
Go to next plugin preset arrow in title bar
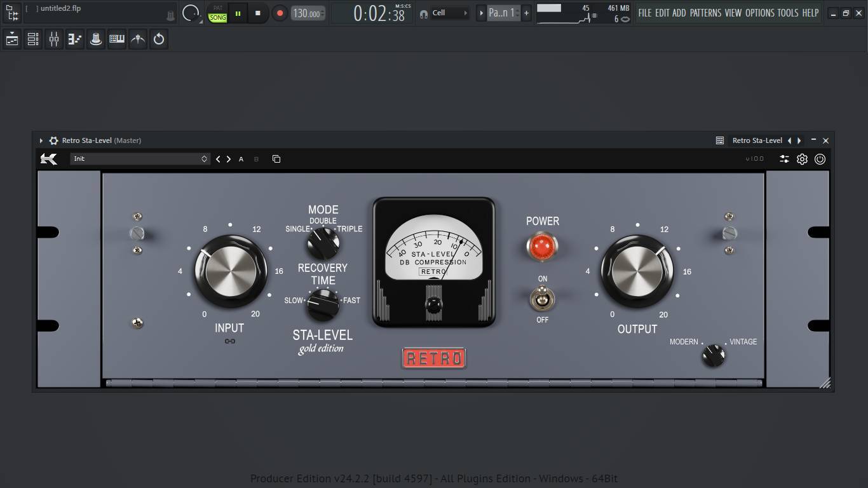click(x=799, y=140)
